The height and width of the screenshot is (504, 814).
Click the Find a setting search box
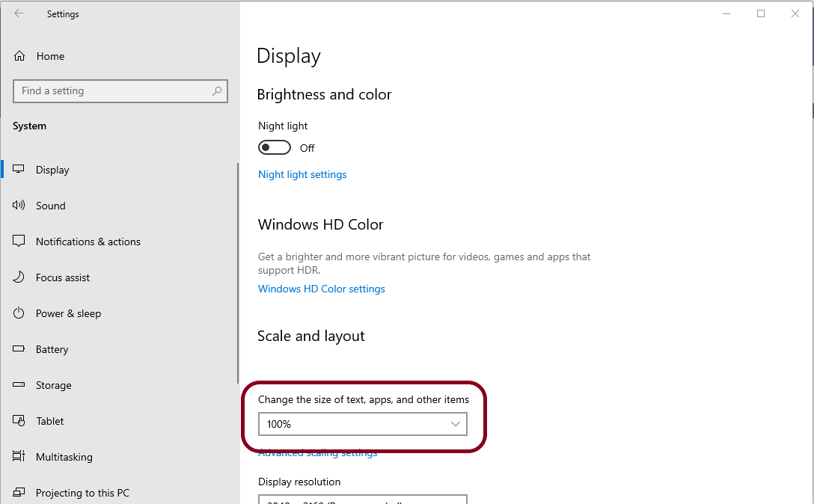tap(120, 90)
